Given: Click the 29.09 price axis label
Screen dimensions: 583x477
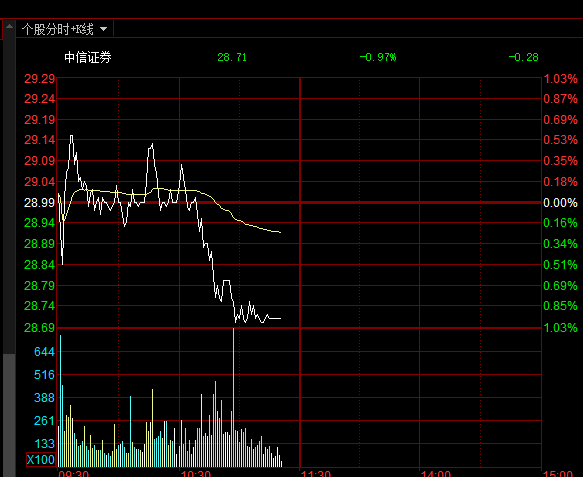Looking at the screenshot, I should [39, 161].
